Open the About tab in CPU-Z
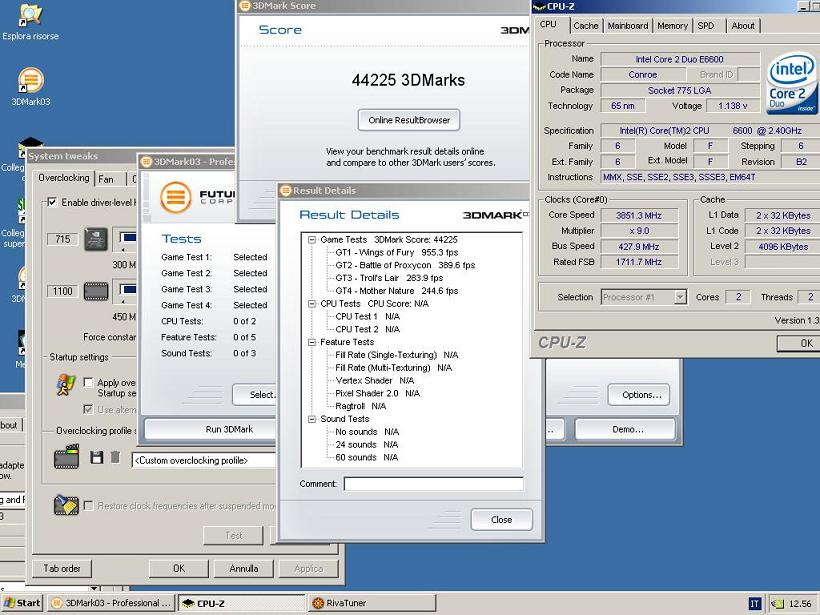The image size is (820, 615). [x=743, y=26]
